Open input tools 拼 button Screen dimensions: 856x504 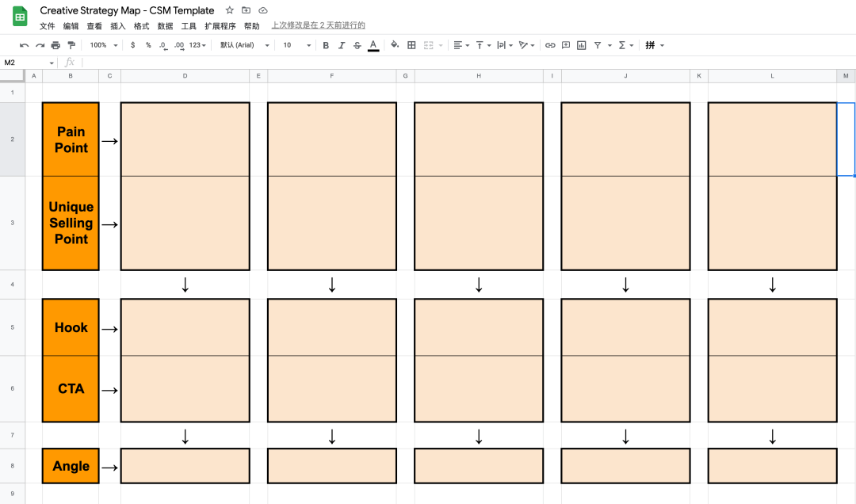650,45
